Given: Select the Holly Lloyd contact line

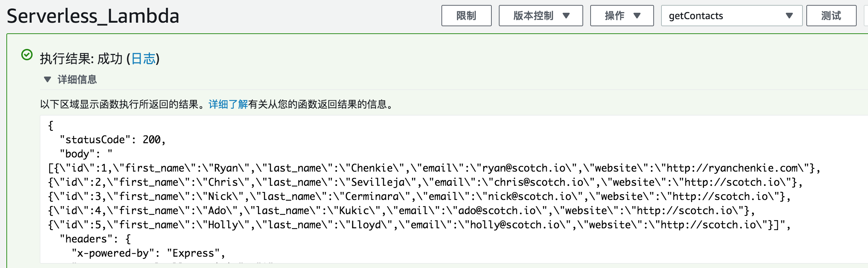Looking at the screenshot, I should [419, 225].
